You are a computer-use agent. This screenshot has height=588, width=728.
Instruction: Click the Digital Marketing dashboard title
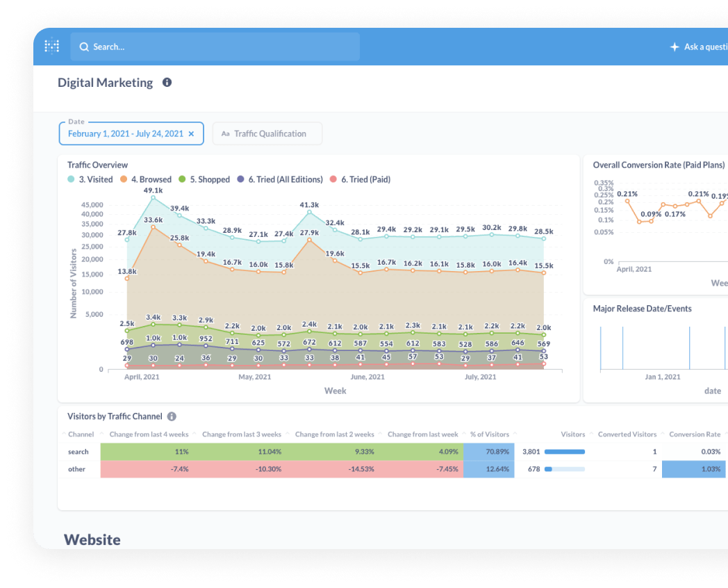[105, 82]
